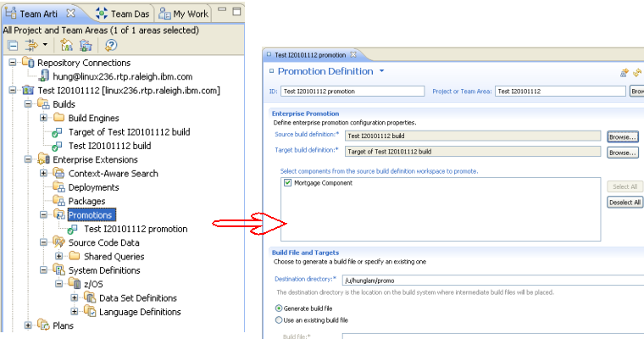Uncheck the Mortgage Component checkbox
Viewport: 644px width, 339px height.
[287, 183]
